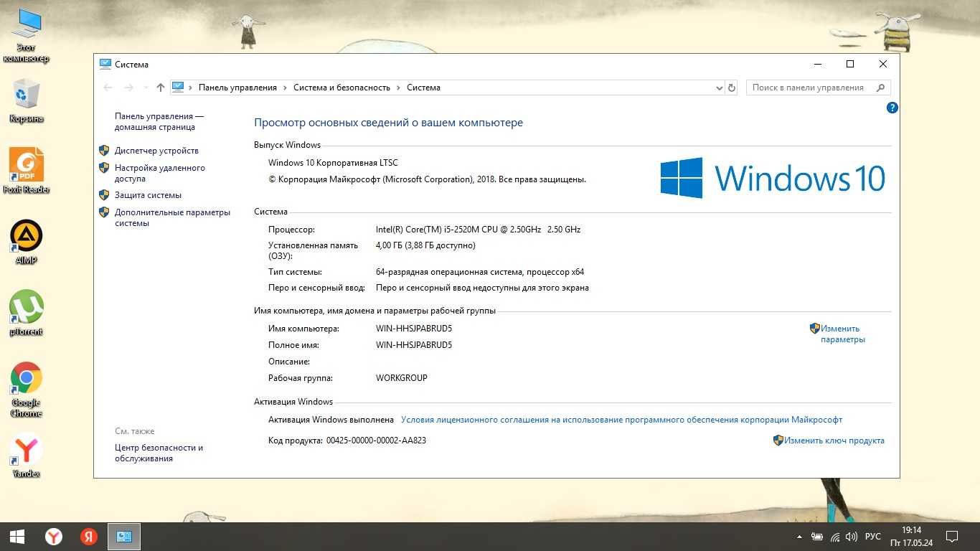Click the shield icon beside Диспетчер устройств
This screenshot has width=980, height=551.
(104, 151)
